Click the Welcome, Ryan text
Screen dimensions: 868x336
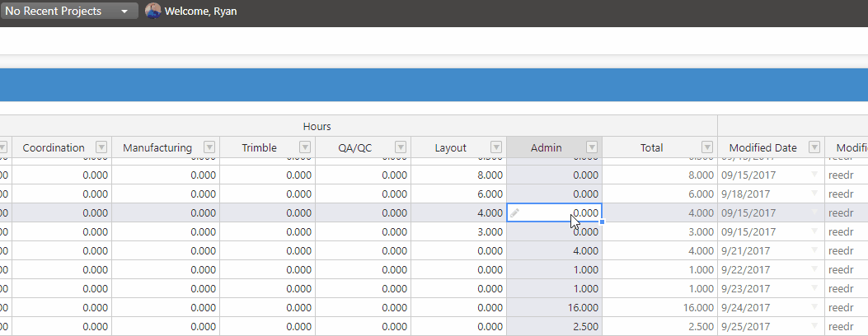tap(201, 11)
